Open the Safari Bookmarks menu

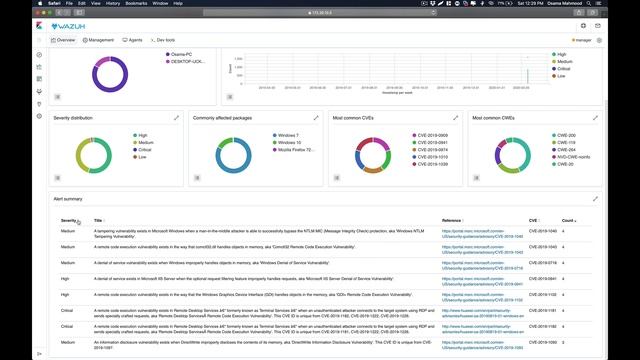136,3
